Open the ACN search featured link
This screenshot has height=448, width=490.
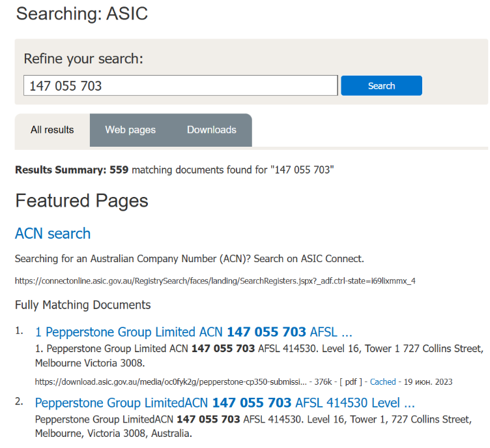point(53,233)
